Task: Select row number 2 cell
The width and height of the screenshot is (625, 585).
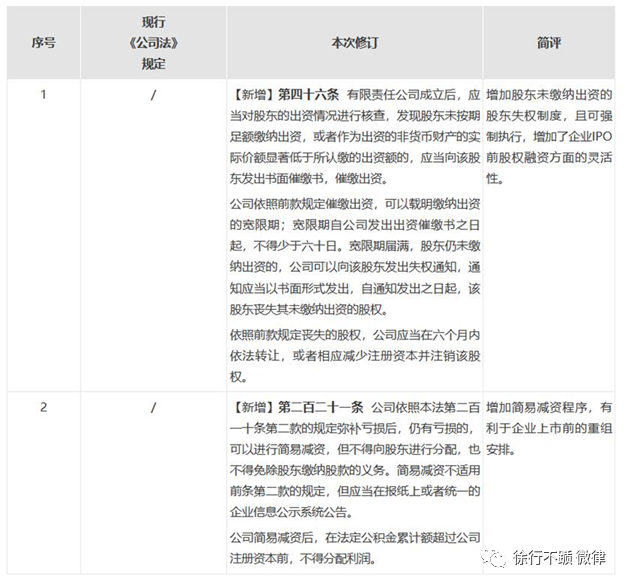Action: (x=43, y=408)
